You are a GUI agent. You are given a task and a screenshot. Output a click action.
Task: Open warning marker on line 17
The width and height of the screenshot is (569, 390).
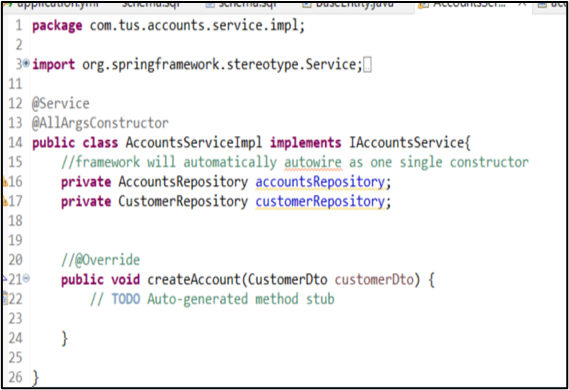click(5, 201)
